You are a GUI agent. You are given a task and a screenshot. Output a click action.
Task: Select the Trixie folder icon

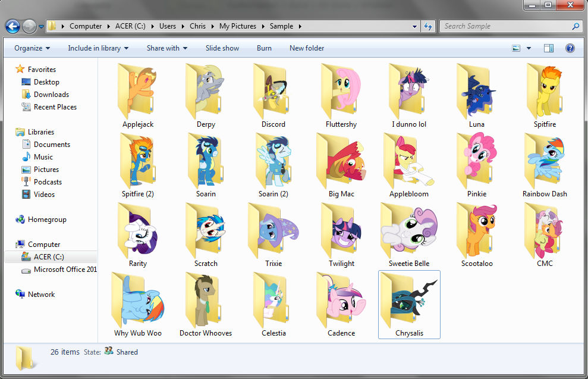(x=273, y=230)
